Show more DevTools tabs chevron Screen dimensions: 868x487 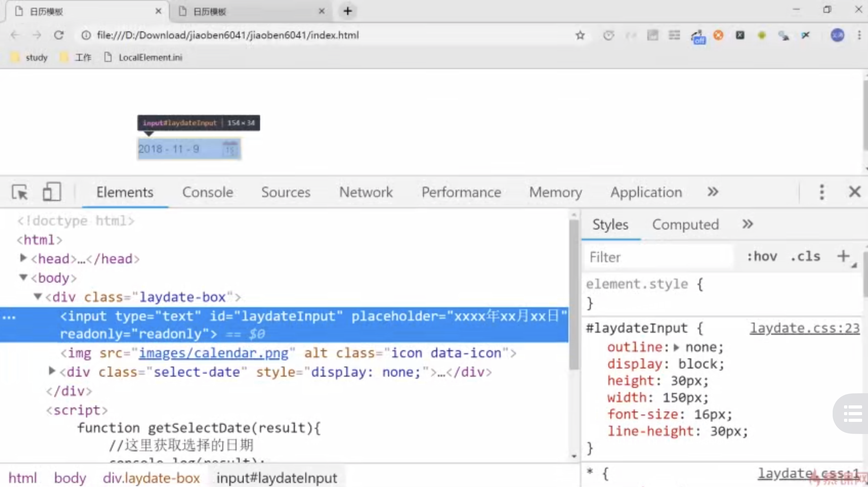pyautogui.click(x=712, y=192)
